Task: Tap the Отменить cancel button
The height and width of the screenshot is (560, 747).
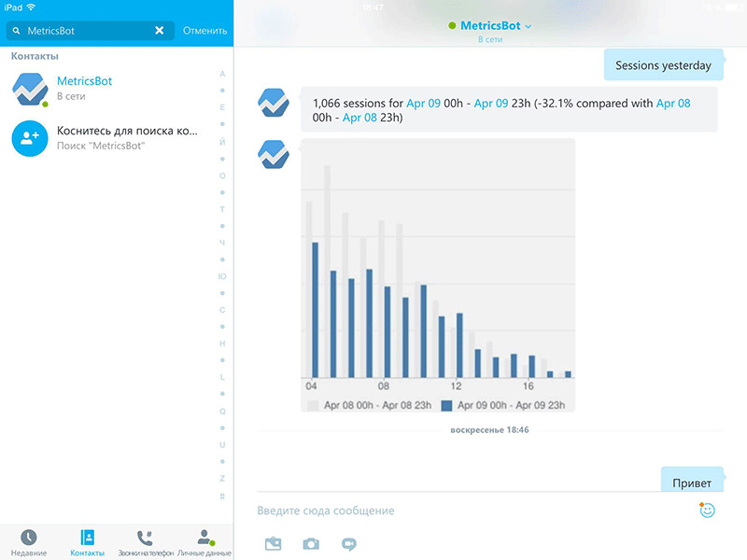Action: pos(204,31)
